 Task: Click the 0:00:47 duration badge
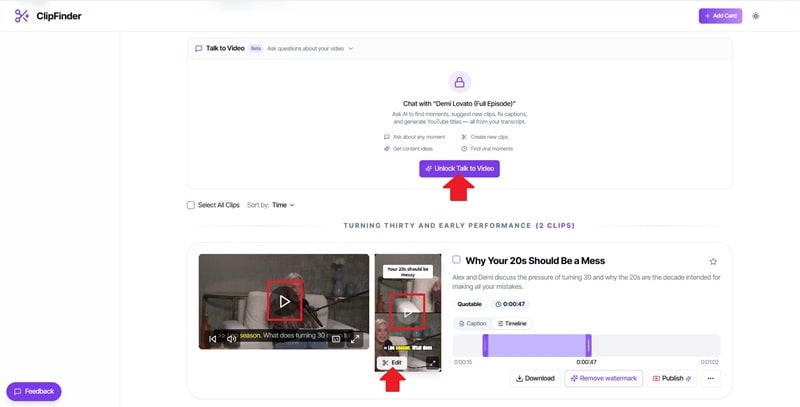click(x=510, y=304)
